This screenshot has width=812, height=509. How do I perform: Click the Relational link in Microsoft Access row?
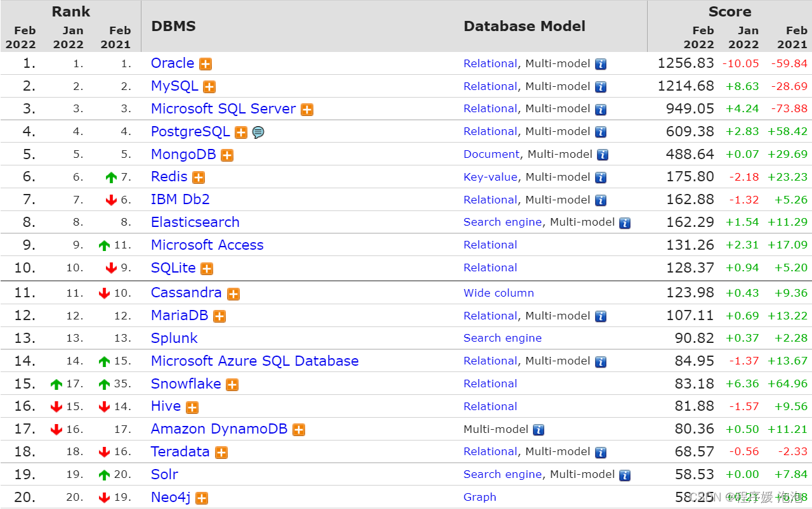point(490,245)
